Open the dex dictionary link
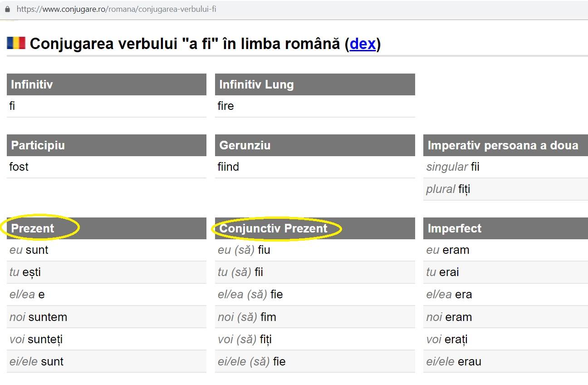 click(363, 44)
